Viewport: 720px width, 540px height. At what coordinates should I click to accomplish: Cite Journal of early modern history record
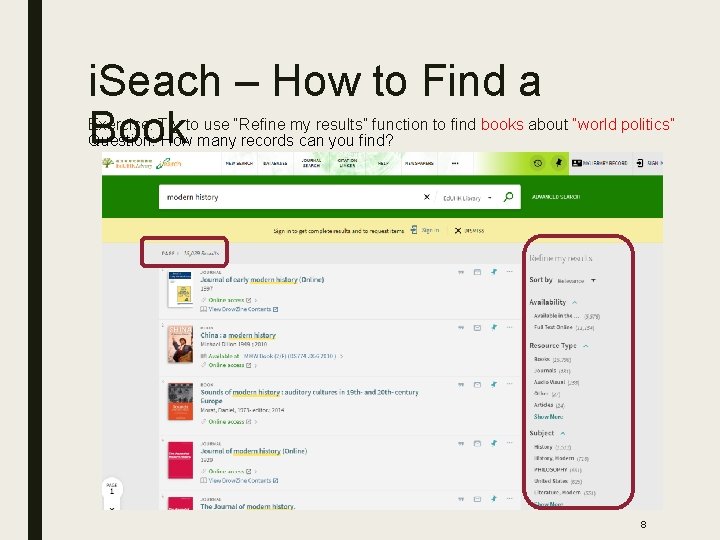pos(461,272)
